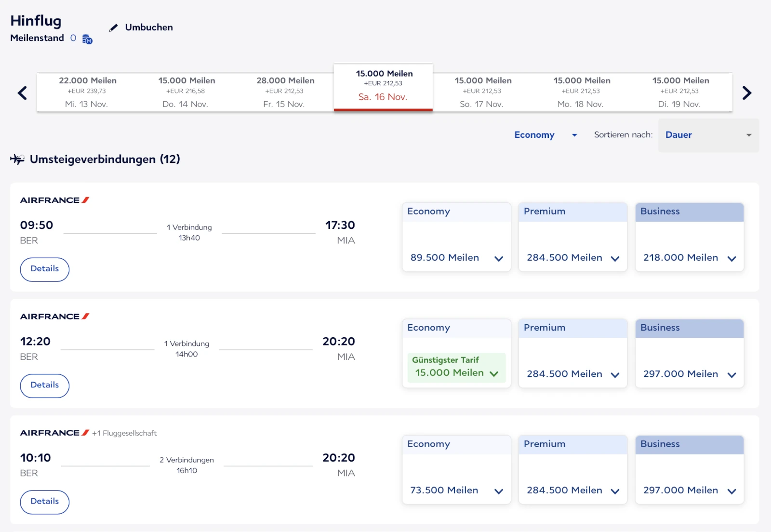Click the connecting flights airplane icon
Screen dimensions: 771x532
[x=17, y=159]
